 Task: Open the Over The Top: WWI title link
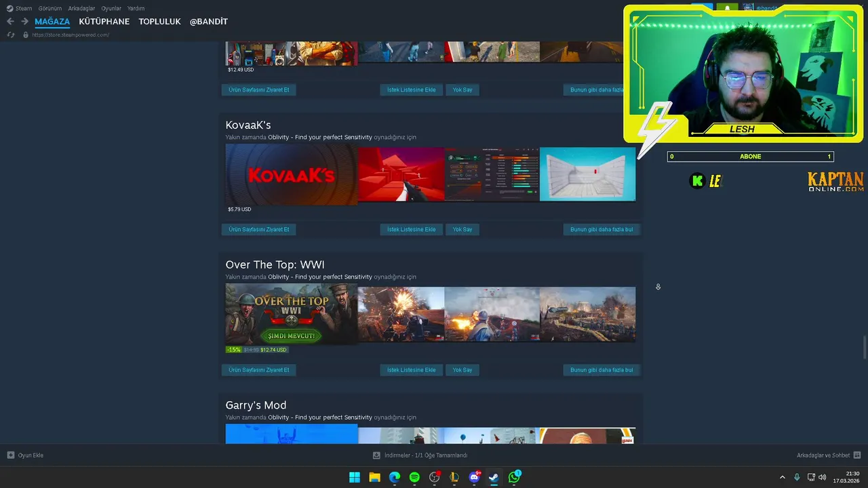coord(275,264)
